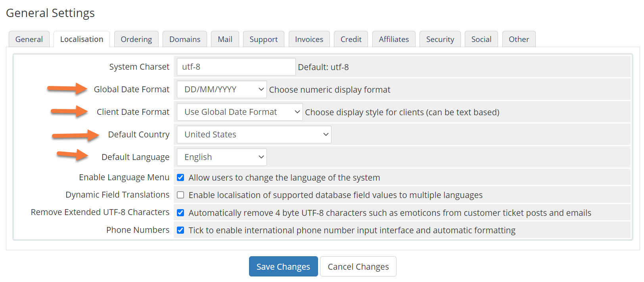Switch to the Ordering tab
The height and width of the screenshot is (282, 644).
136,39
